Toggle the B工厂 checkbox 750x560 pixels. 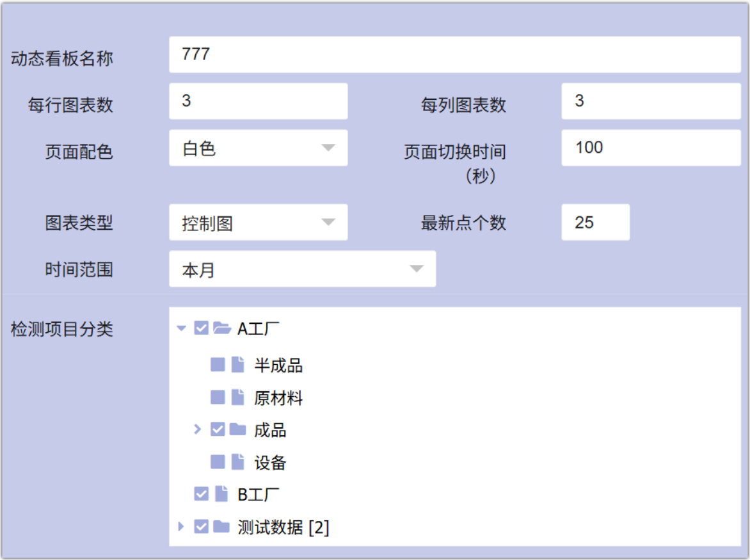coord(201,494)
